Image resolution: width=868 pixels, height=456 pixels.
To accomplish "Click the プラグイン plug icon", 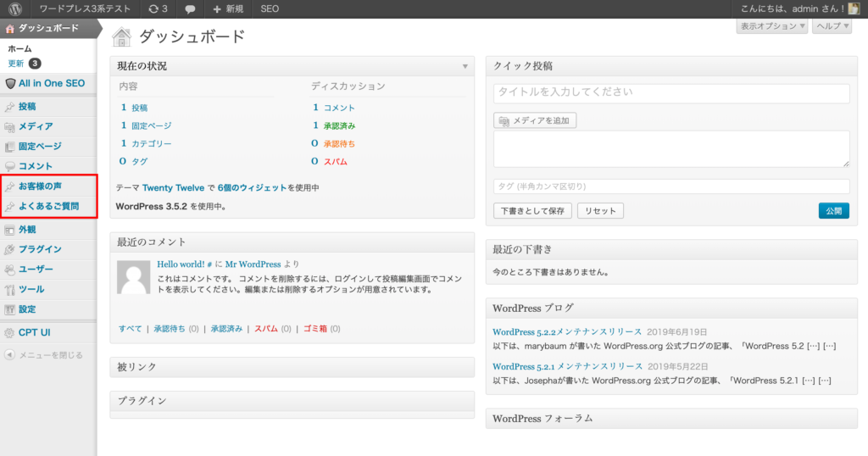I will click(x=9, y=249).
